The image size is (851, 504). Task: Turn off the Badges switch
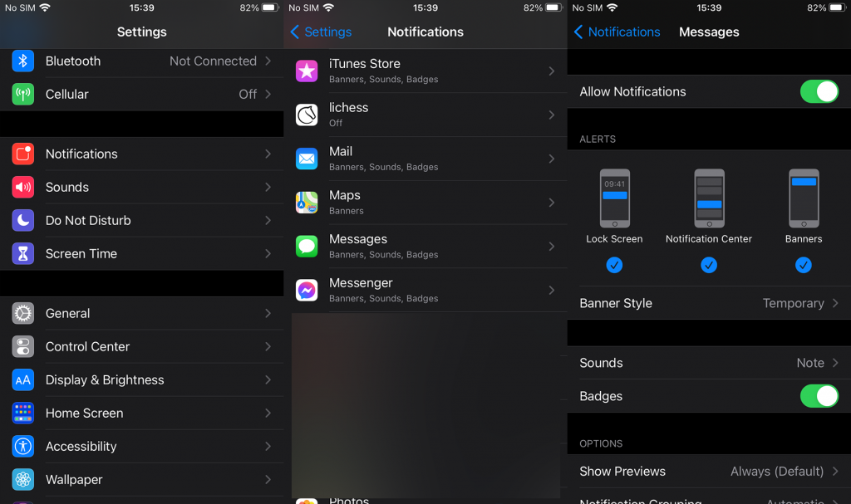click(x=819, y=396)
